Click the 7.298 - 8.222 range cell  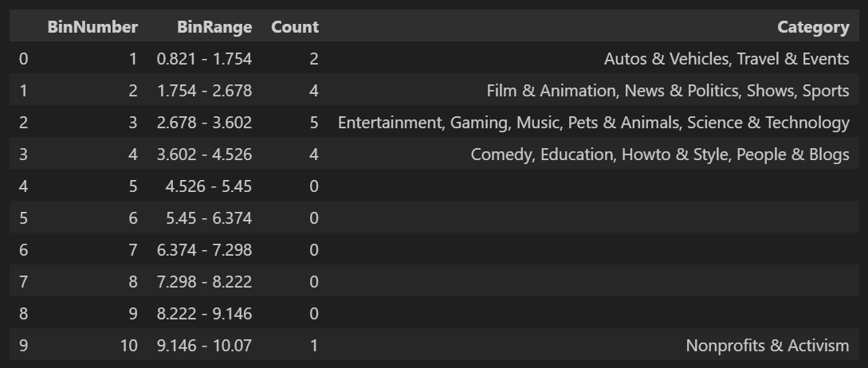pos(204,282)
